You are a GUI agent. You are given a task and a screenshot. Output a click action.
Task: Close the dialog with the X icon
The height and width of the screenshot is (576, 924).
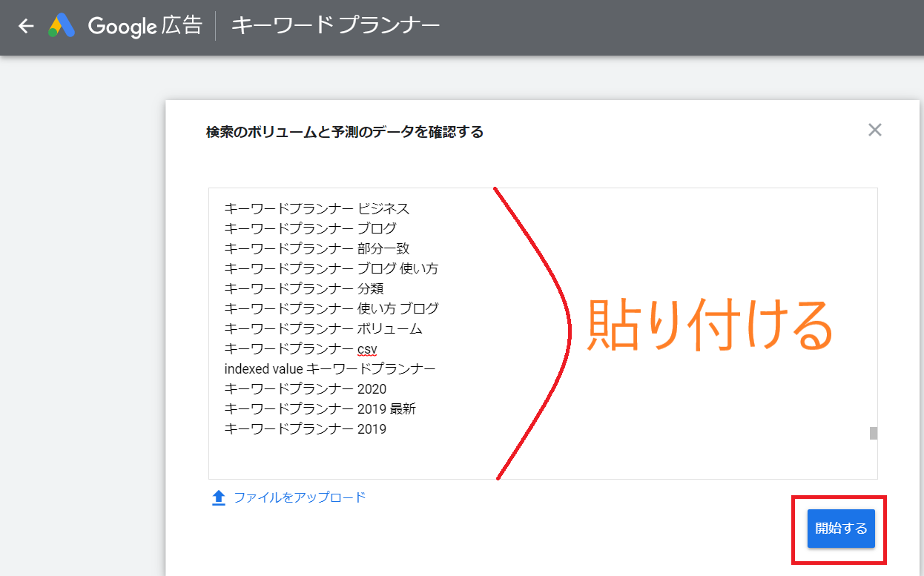pyautogui.click(x=875, y=130)
